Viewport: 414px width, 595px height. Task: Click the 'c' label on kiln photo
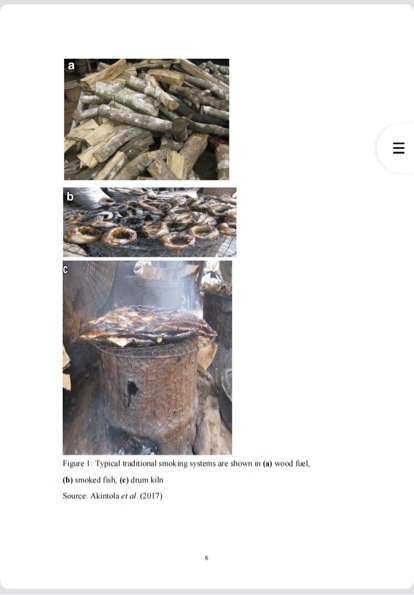point(65,269)
